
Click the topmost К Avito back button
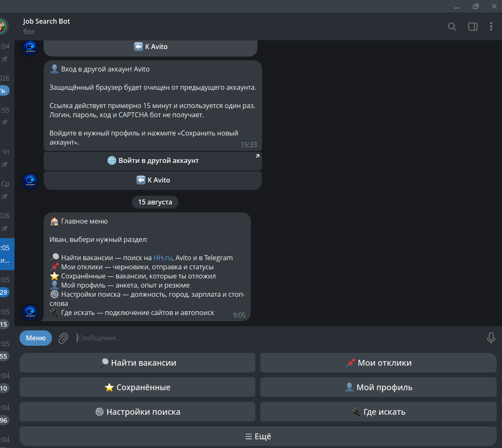click(151, 47)
